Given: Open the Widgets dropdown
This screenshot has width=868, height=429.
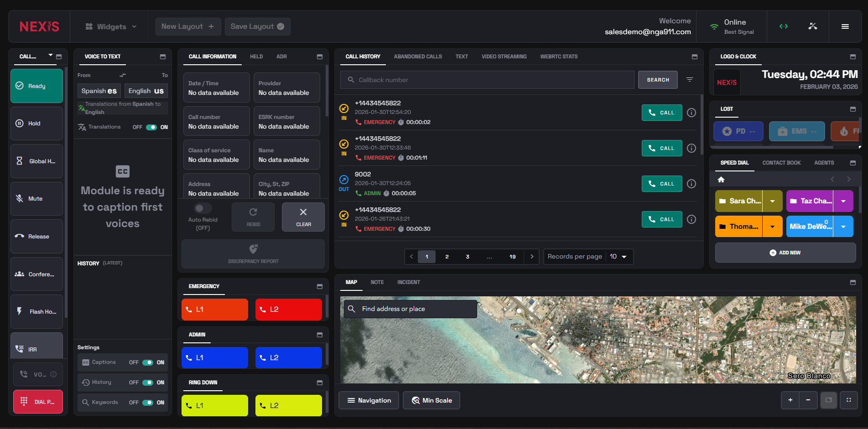Looking at the screenshot, I should 111,26.
